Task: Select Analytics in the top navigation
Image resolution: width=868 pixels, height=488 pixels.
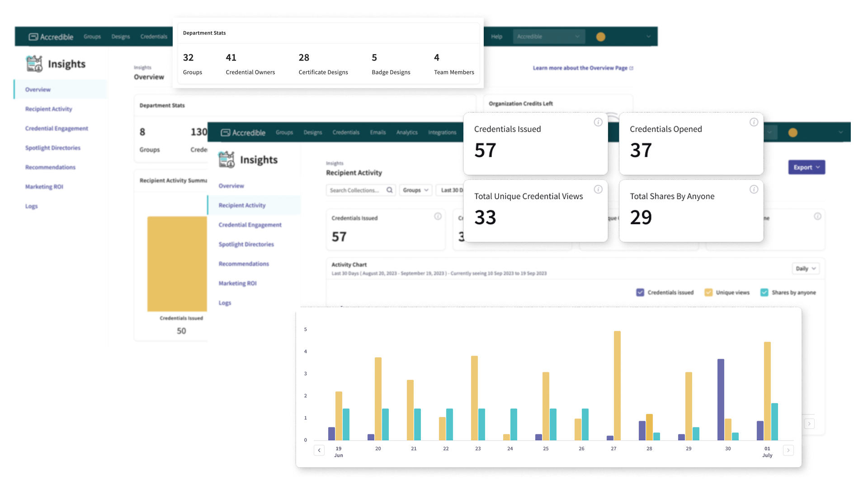Action: (x=406, y=132)
